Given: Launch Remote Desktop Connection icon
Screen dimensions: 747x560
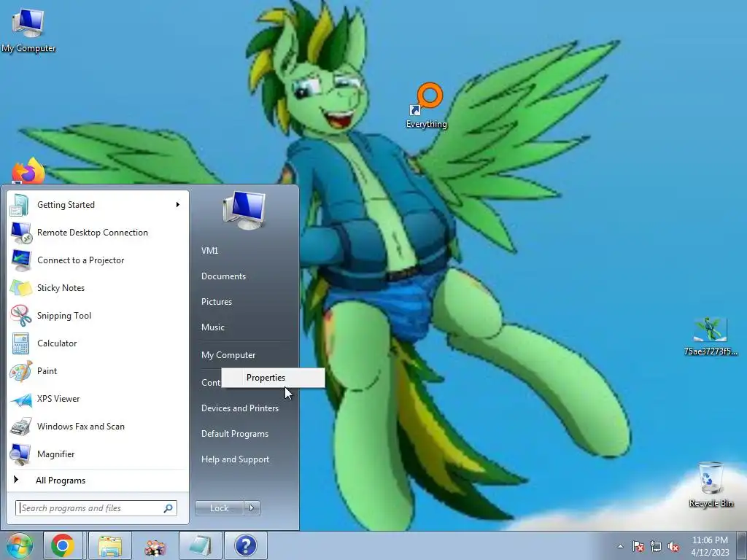Looking at the screenshot, I should coord(20,233).
